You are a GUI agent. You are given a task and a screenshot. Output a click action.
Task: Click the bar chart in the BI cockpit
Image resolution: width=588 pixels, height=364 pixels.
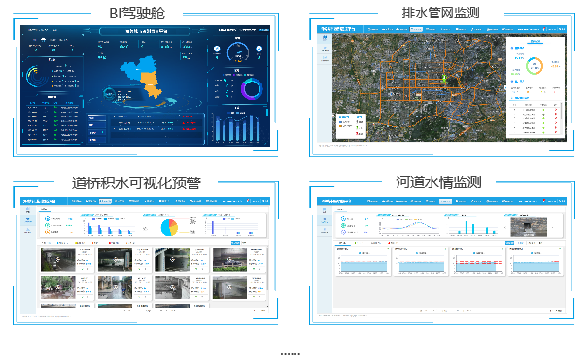[237, 127]
